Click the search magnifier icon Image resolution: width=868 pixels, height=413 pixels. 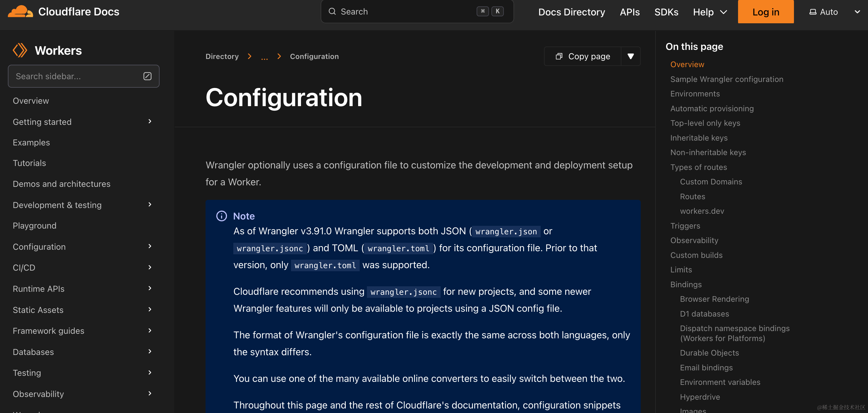point(332,11)
